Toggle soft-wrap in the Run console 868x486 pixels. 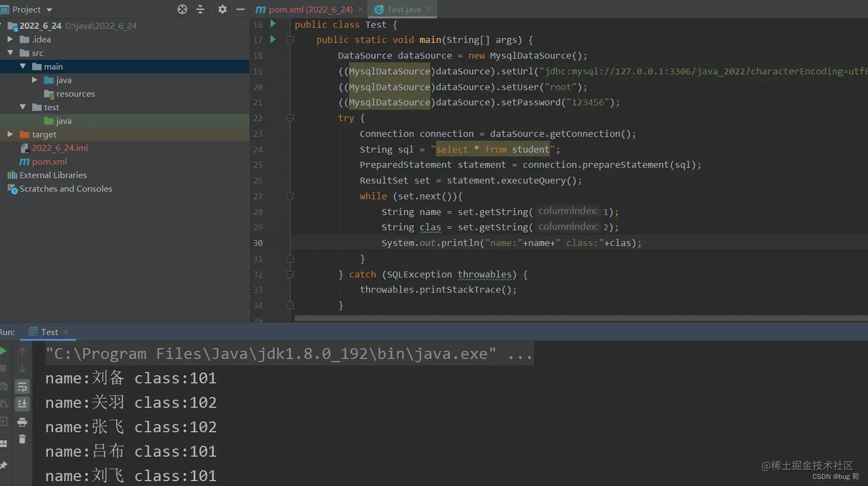(x=22, y=387)
